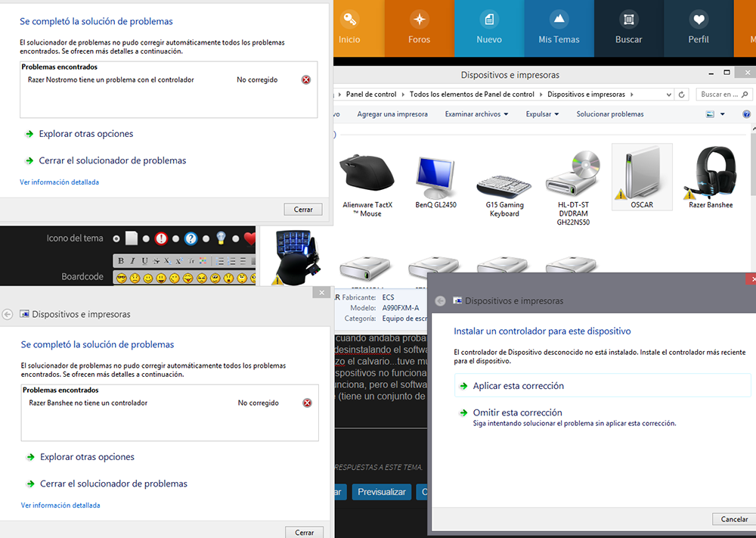Open the Foros navigation tile

click(x=419, y=28)
